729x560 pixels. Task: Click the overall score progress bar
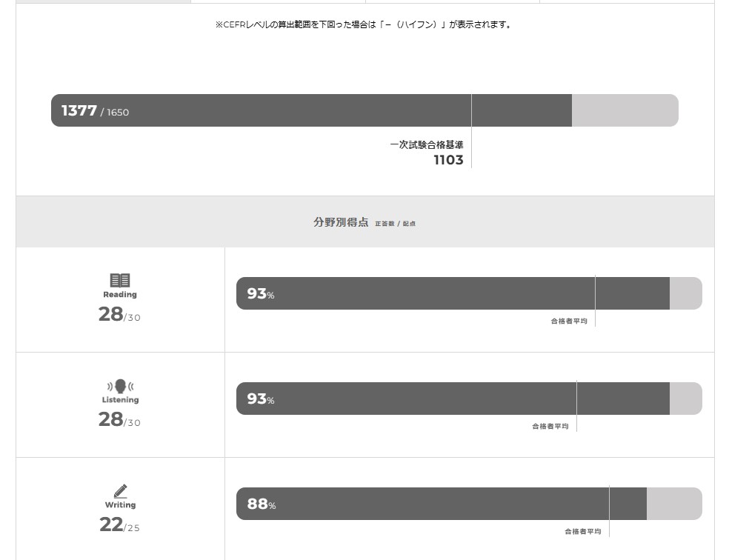point(364,110)
